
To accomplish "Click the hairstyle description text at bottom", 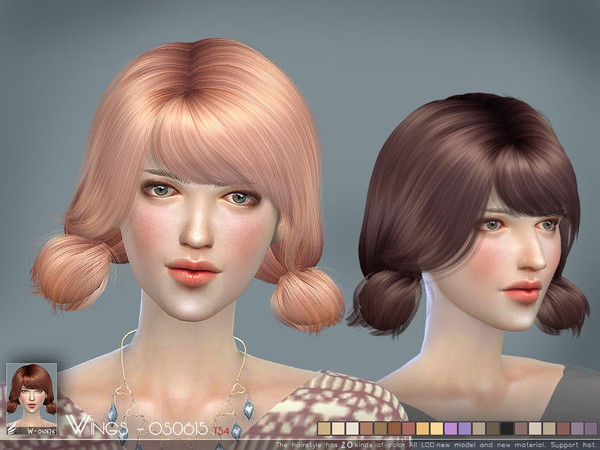I will tap(455, 443).
